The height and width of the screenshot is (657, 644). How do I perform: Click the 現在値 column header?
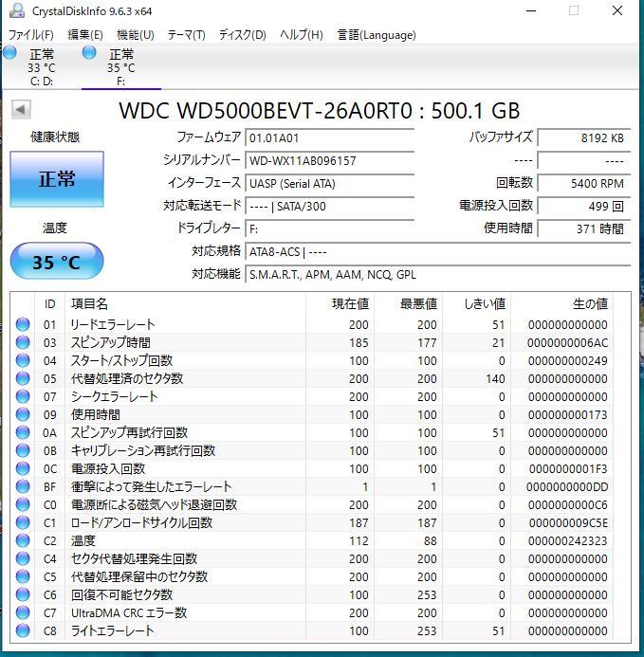340,303
